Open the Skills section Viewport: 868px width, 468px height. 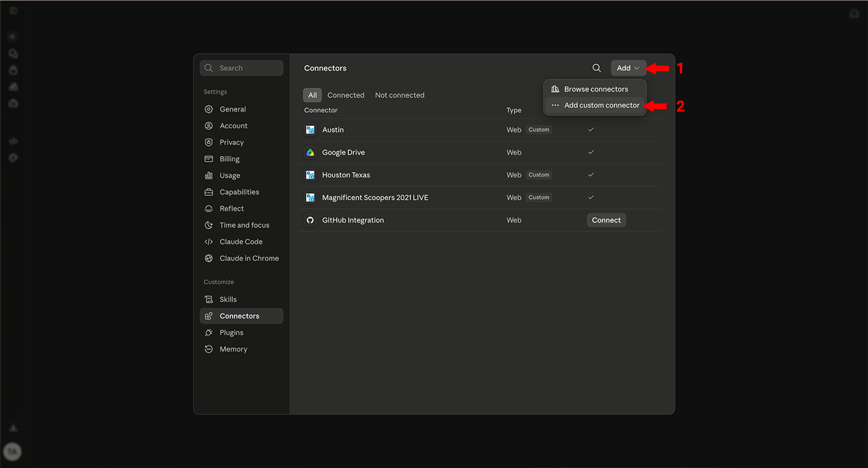241,299
